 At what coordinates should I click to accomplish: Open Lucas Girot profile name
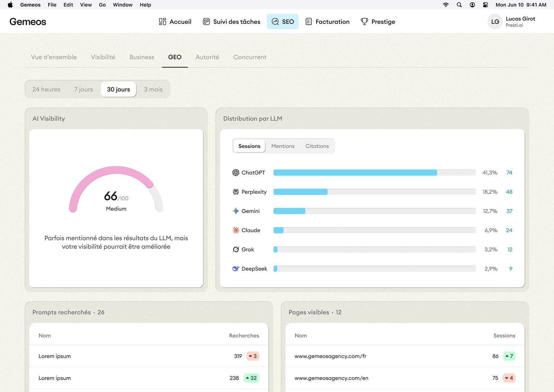tap(520, 19)
